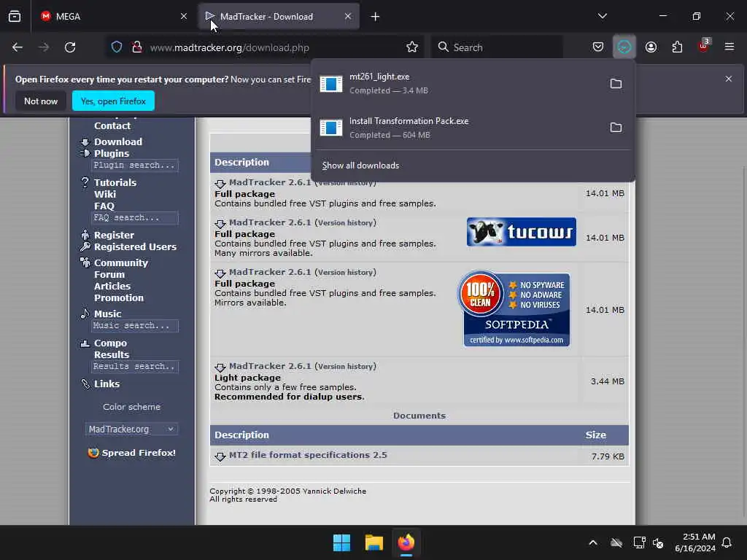Image resolution: width=747 pixels, height=560 pixels.
Task: List all tabs dropdown arrow
Action: [x=602, y=16]
